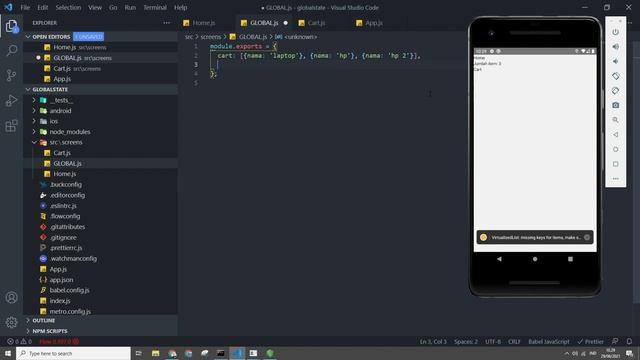
Task: Rotate emulator right
Action: click(616, 91)
